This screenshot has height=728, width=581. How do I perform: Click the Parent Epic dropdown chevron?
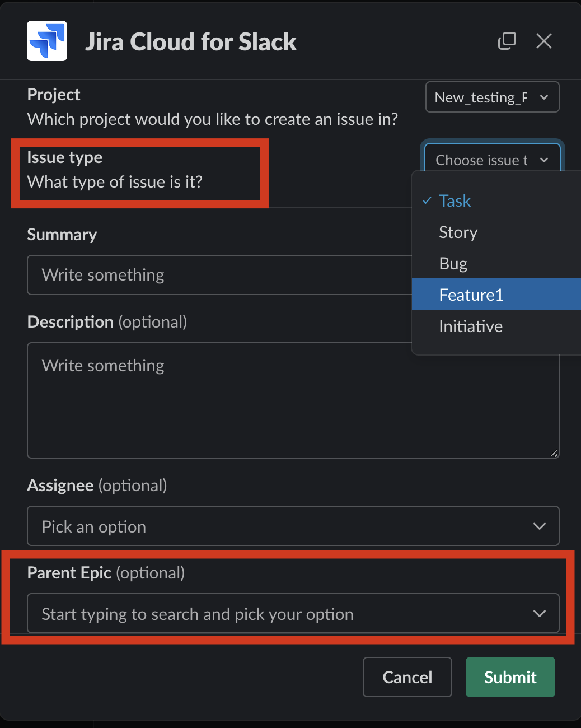[539, 613]
